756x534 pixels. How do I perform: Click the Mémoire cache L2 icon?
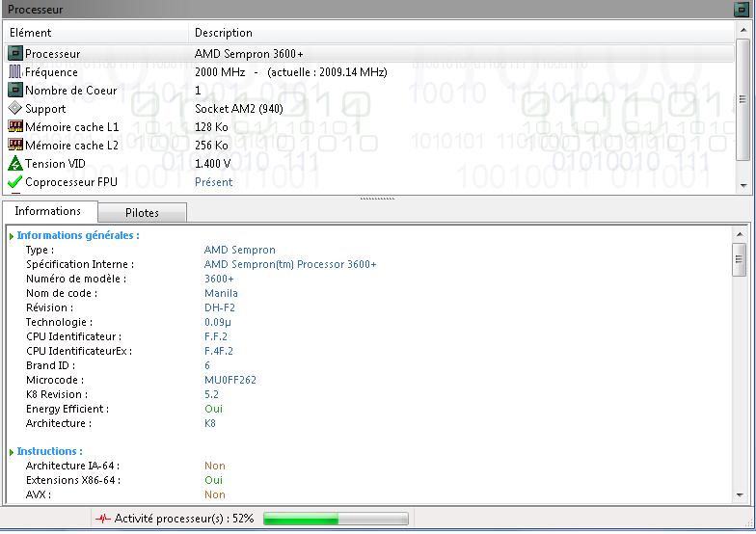15,145
